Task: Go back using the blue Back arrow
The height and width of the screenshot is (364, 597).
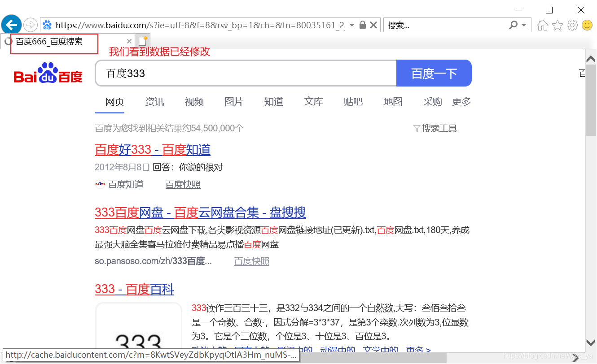Action: [x=11, y=25]
